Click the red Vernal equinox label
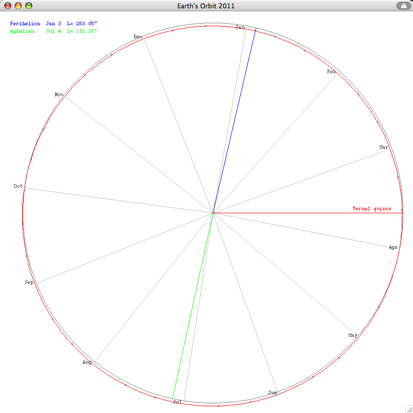Viewport: 413px width, 413px height. click(372, 209)
